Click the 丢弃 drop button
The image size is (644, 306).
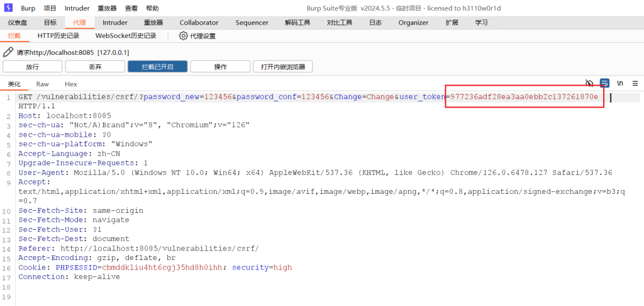(x=95, y=67)
